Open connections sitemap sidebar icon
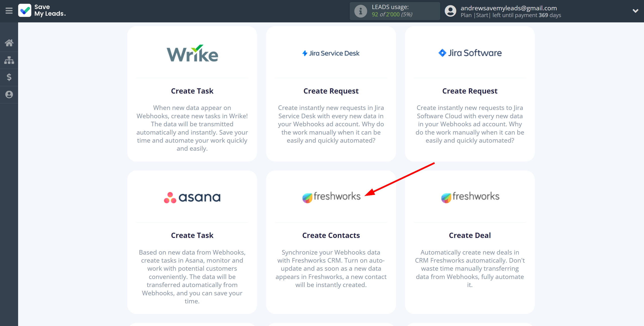 (9, 60)
